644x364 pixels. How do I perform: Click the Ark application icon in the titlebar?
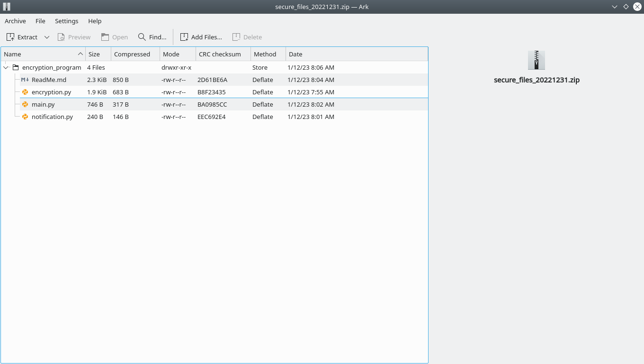pos(6,7)
